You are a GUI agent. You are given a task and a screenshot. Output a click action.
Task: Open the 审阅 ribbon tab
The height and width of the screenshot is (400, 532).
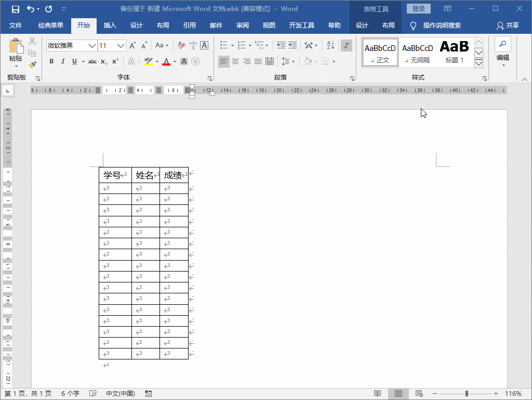tap(242, 25)
